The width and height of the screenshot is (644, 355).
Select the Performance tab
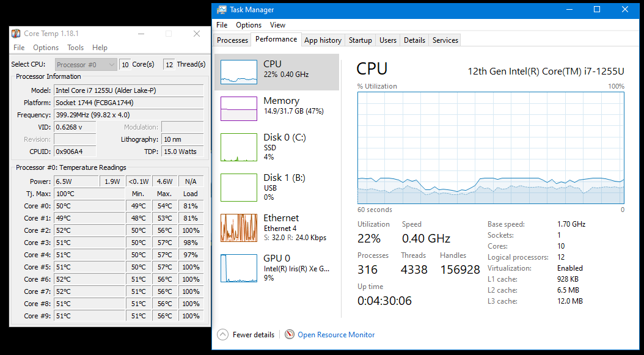(276, 40)
